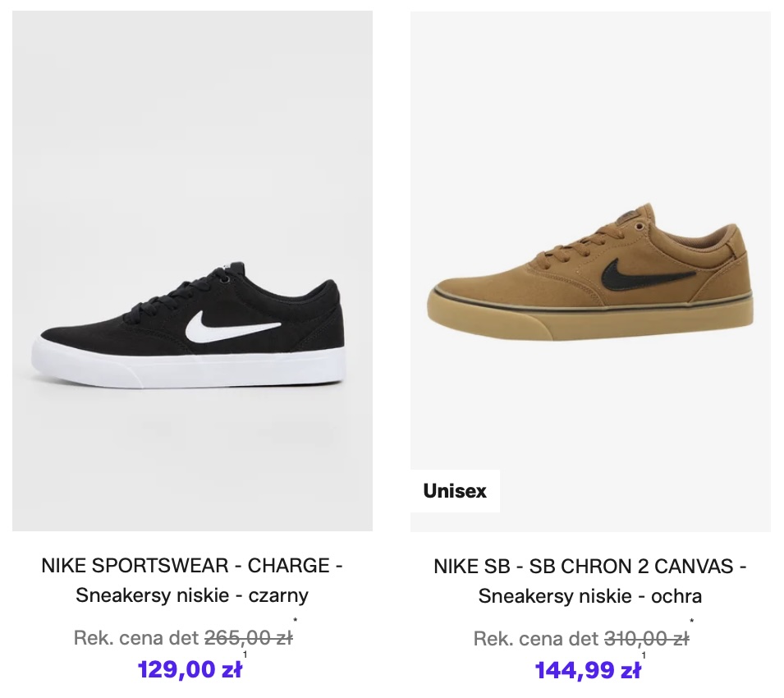Viewport: 784px width, 698px height.
Task: Open the NIKE SB - SB CHRON 2 CANVAS title
Action: (x=590, y=566)
